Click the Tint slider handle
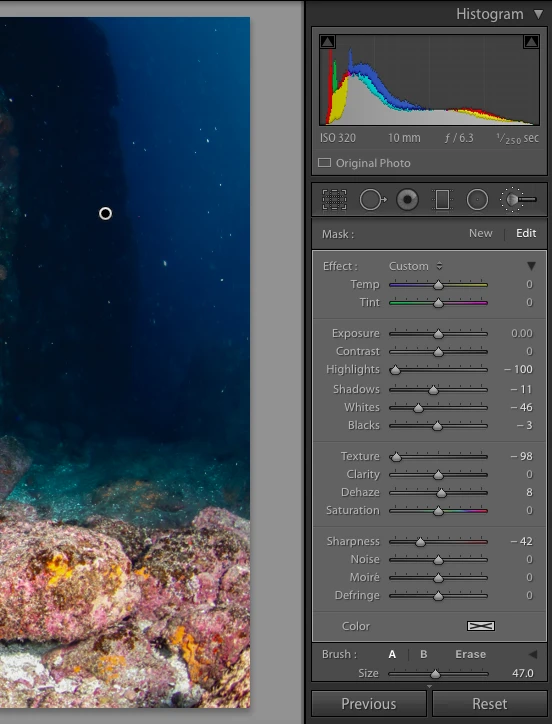 coord(438,303)
